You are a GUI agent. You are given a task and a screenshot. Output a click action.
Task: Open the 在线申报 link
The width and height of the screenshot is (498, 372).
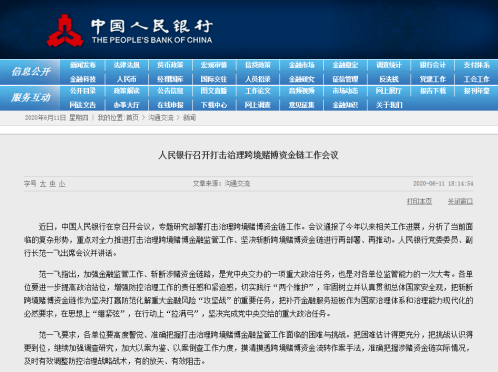[170, 105]
